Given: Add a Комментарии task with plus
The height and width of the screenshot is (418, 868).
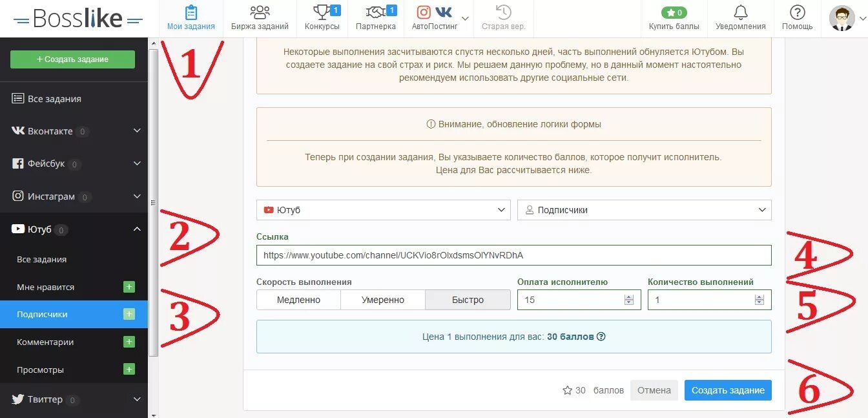Looking at the screenshot, I should coord(129,342).
